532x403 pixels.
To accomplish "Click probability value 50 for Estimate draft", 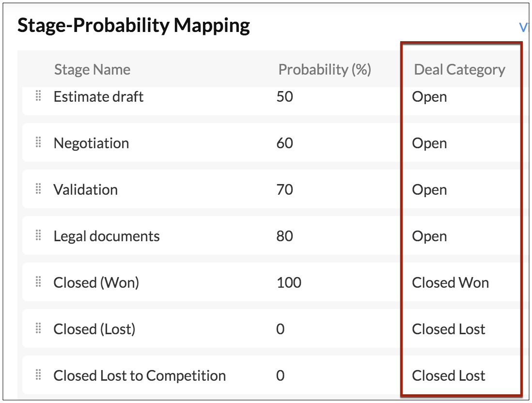I will pos(285,97).
